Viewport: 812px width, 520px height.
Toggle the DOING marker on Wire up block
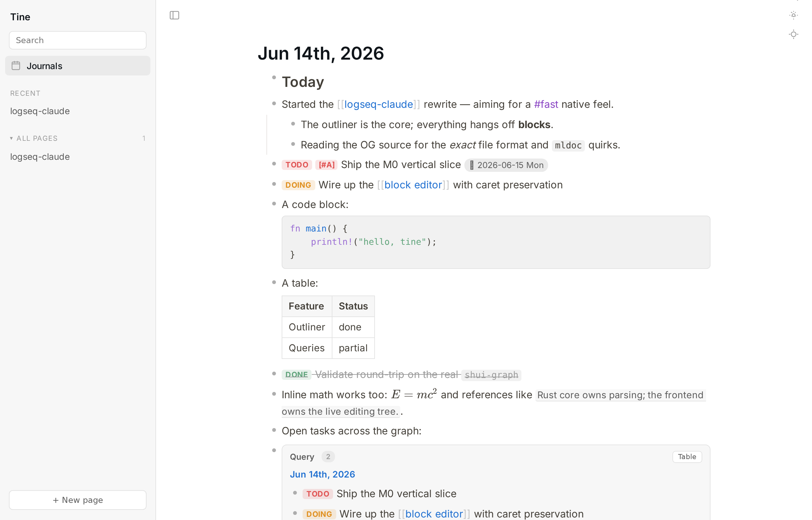[x=298, y=185]
